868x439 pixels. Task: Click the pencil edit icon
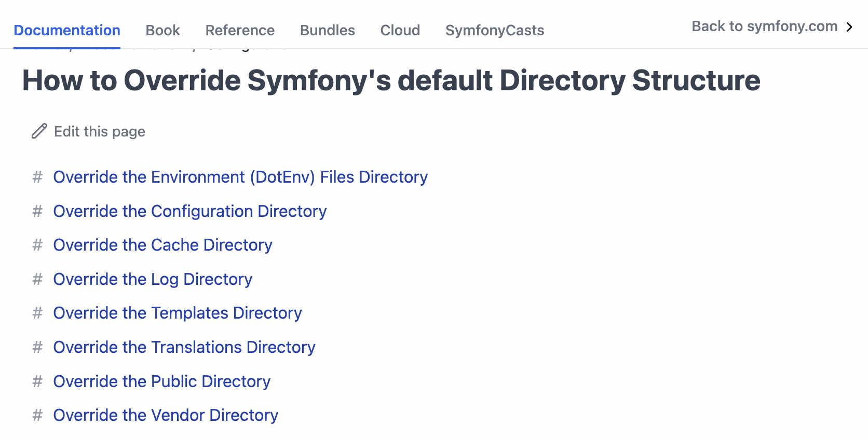tap(39, 131)
